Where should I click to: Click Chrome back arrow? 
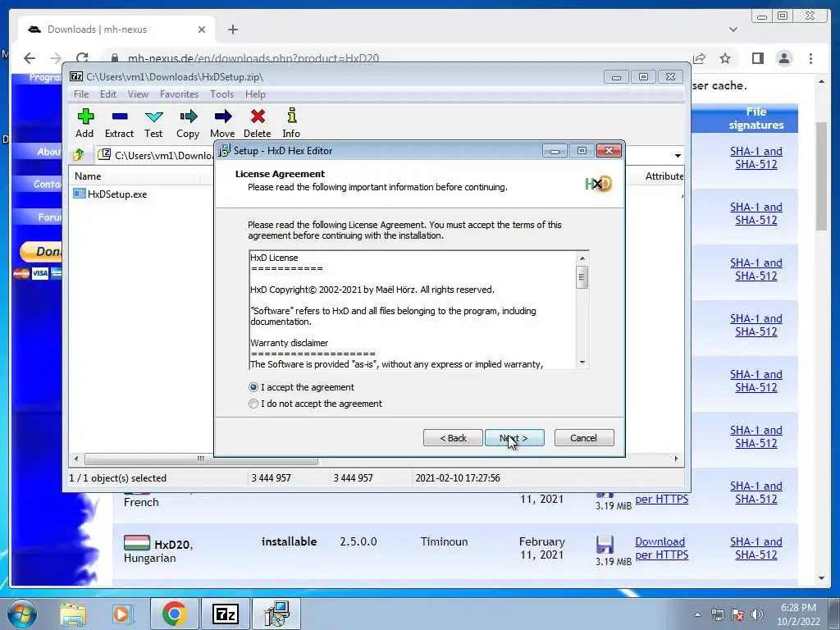point(30,58)
